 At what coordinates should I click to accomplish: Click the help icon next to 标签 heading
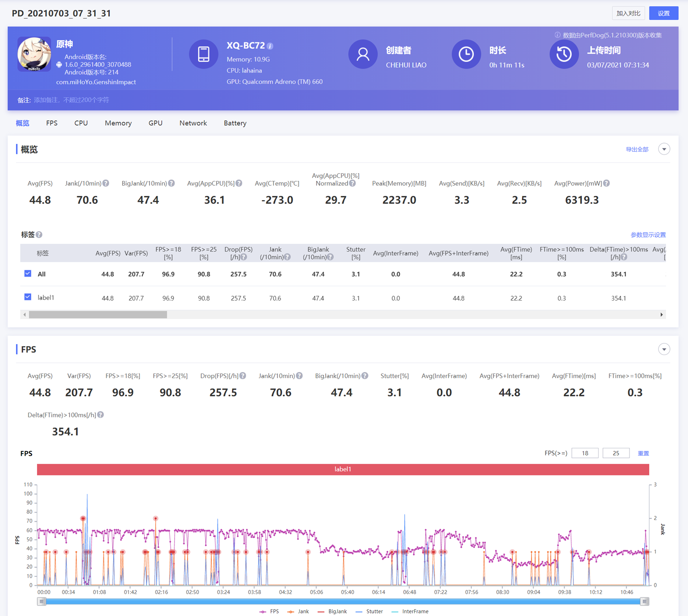39,235
